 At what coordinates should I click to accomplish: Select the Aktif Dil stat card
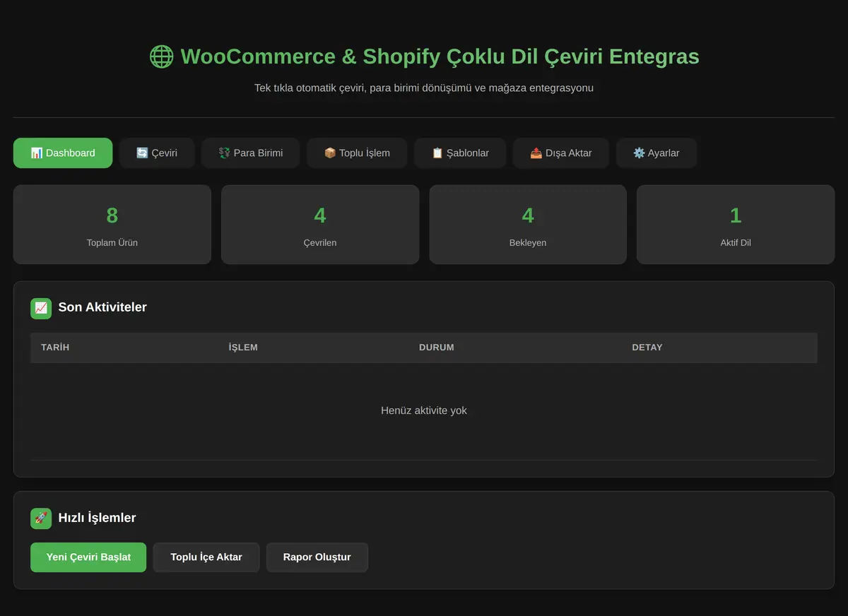tap(736, 225)
